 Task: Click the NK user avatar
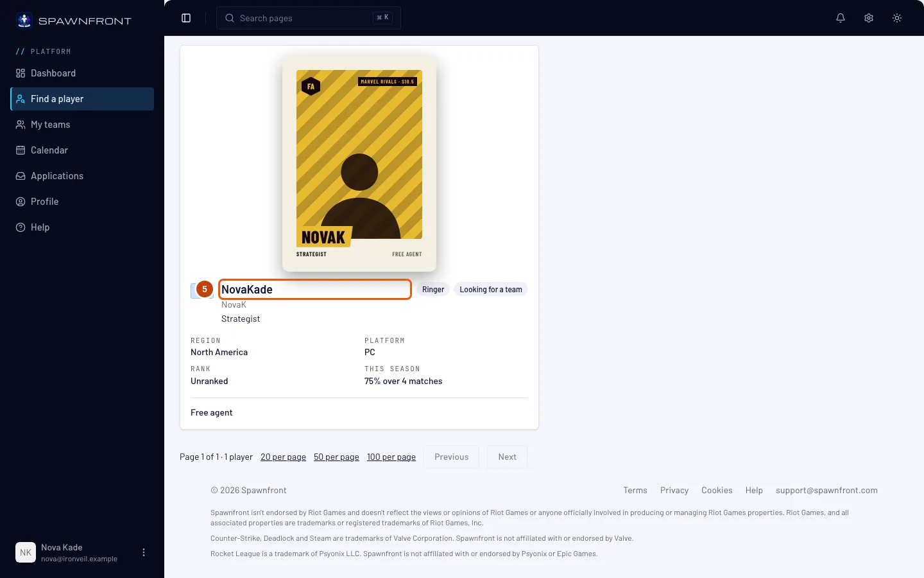[26, 552]
